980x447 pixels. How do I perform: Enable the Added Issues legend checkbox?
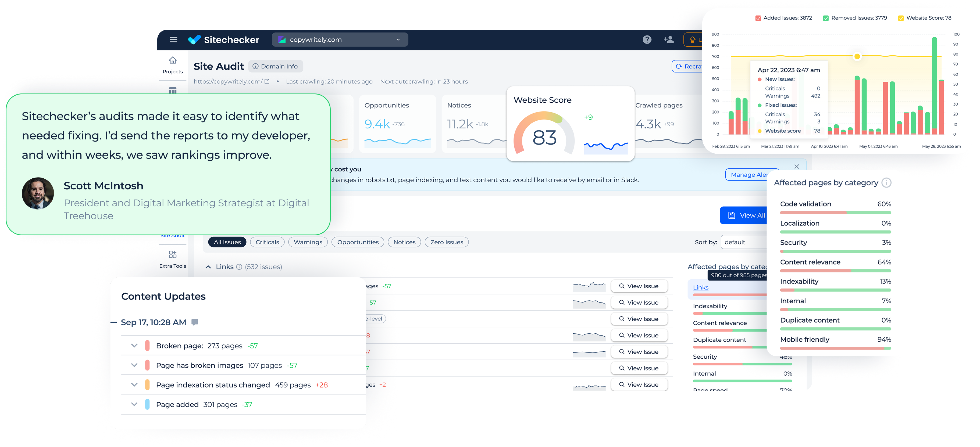758,17
